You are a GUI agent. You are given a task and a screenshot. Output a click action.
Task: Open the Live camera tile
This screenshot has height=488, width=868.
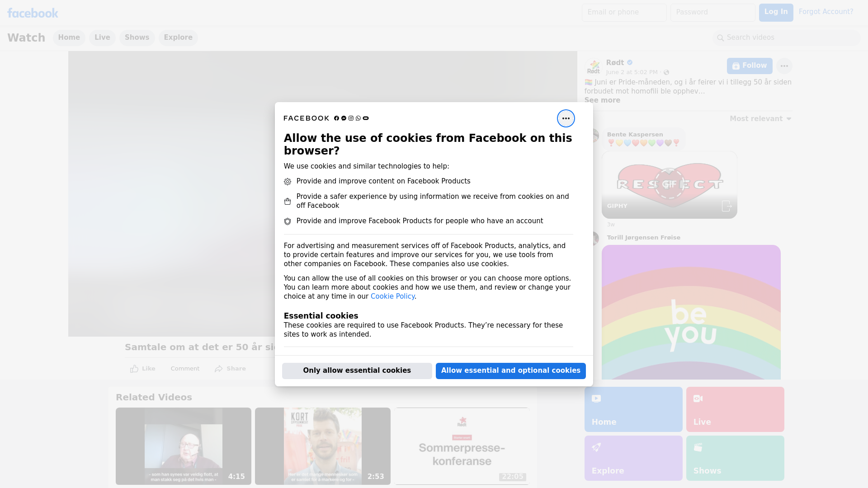point(735,409)
